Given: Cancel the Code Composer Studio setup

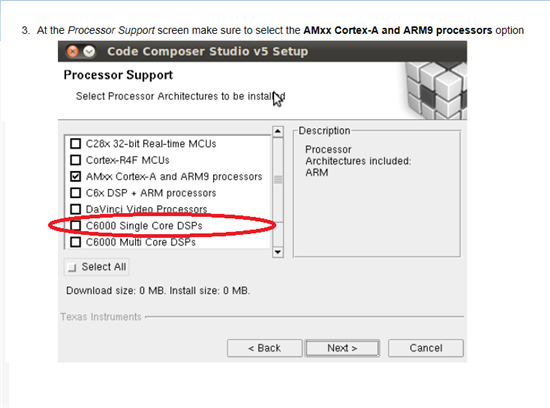Looking at the screenshot, I should (x=426, y=348).
